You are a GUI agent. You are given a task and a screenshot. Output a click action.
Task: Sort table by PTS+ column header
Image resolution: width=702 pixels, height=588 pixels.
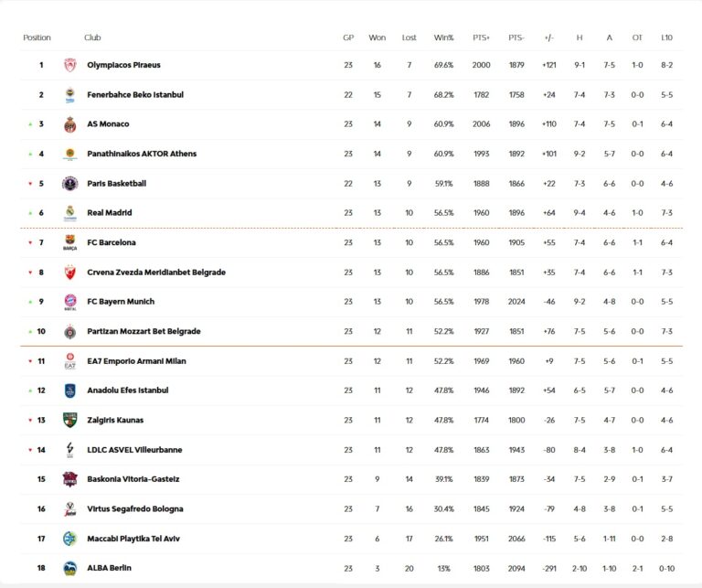click(481, 37)
